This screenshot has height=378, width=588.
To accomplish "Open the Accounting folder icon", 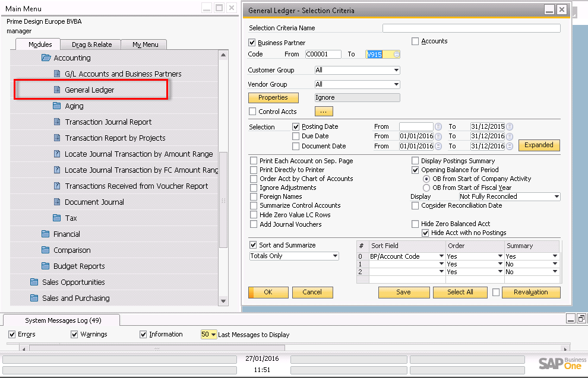I will [46, 58].
